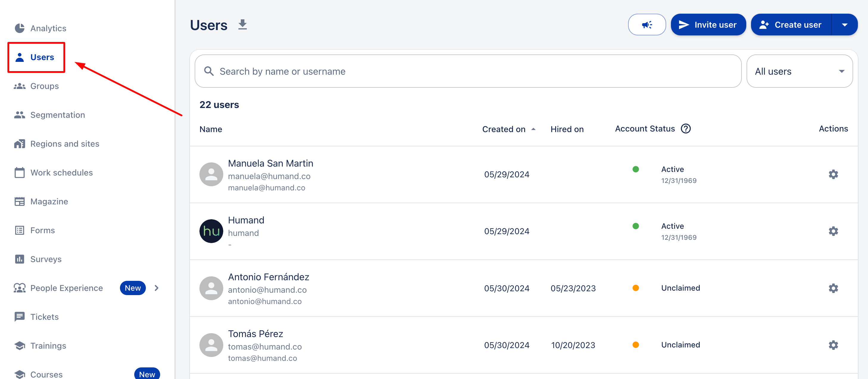868x379 pixels.
Task: Click the Humand user avatar
Action: pyautogui.click(x=211, y=231)
